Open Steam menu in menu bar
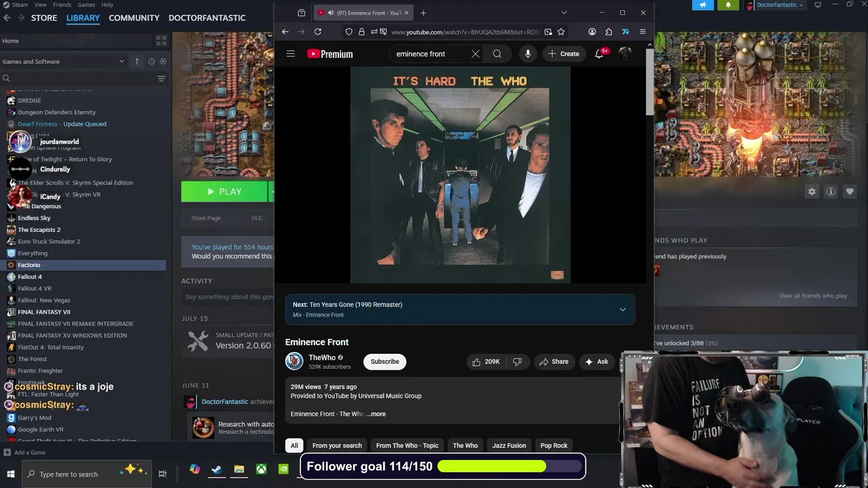Image resolution: width=868 pixels, height=488 pixels. pos(20,5)
